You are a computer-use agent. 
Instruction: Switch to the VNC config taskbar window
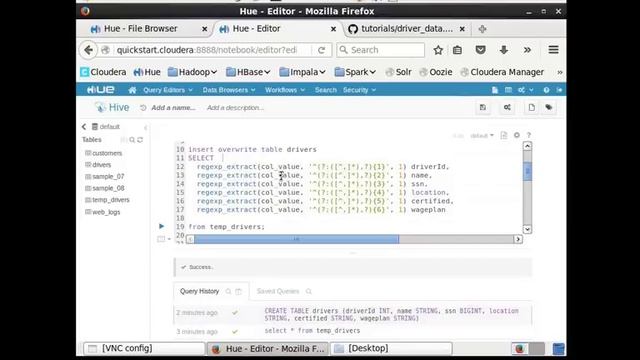[144, 348]
